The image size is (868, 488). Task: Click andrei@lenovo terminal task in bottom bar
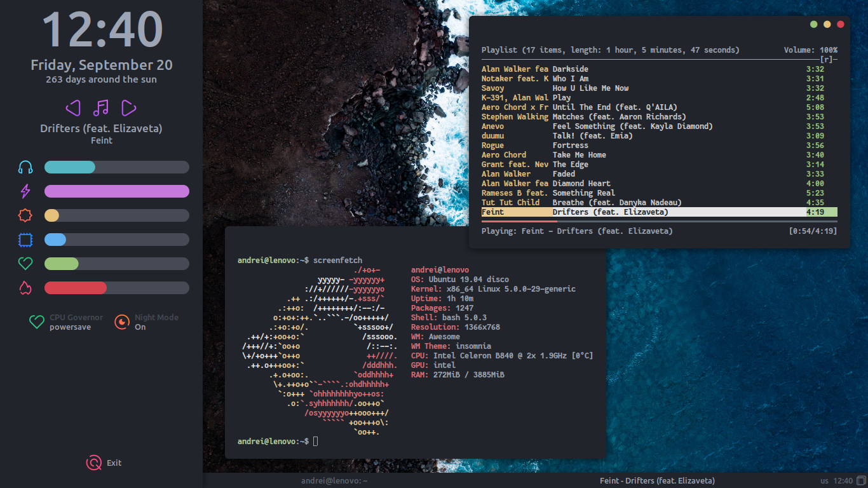click(334, 481)
